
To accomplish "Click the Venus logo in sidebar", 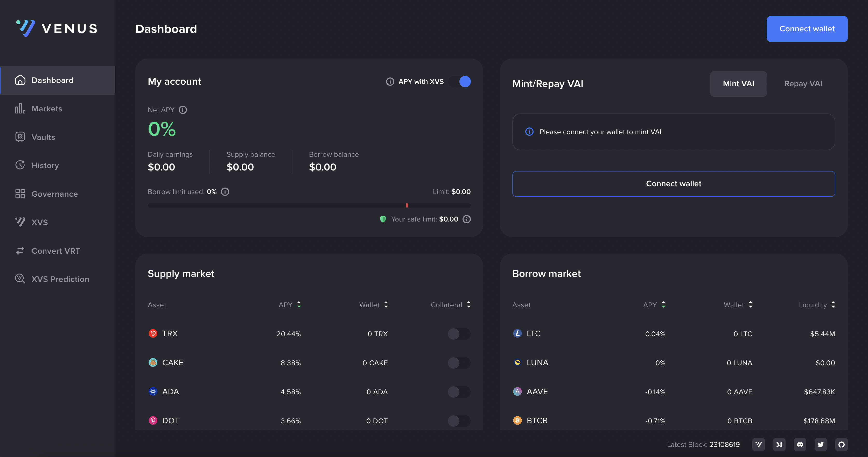I will (x=57, y=28).
